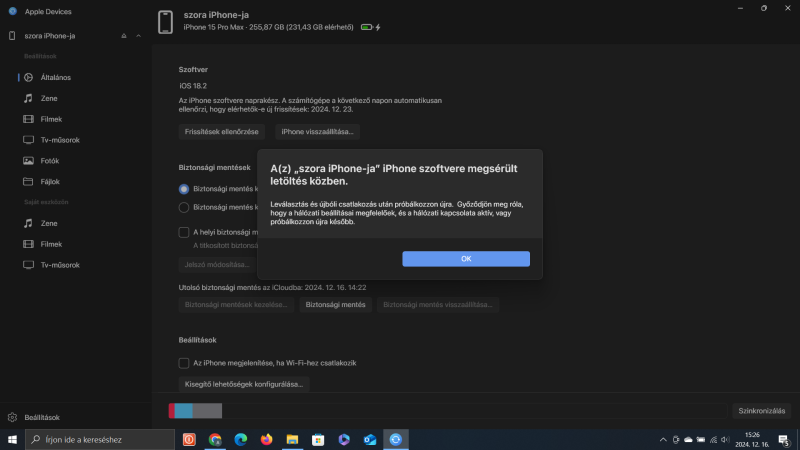
Task: Click the eject icon next to szora iPhone-ja
Action: pos(124,36)
